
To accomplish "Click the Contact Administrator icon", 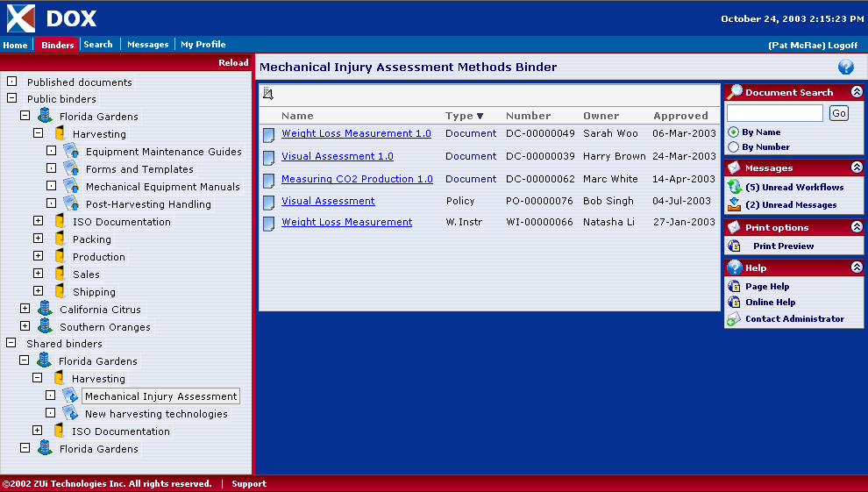I will 734,319.
